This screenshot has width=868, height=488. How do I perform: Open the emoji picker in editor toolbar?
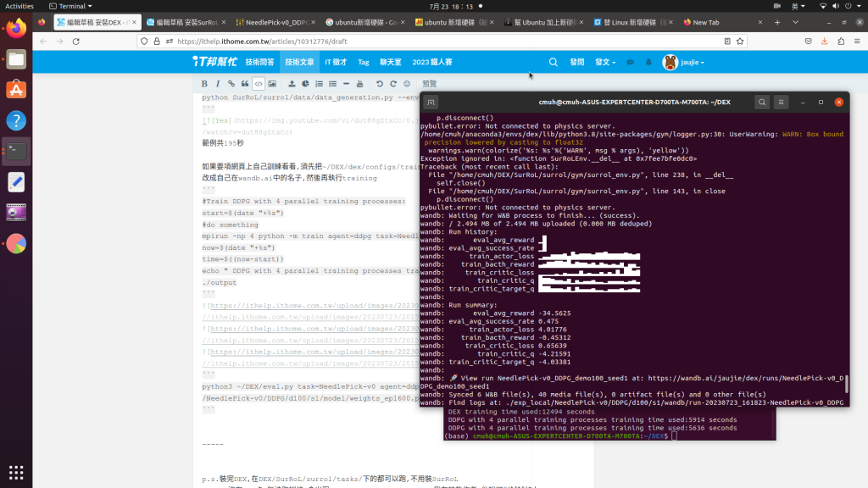(407, 84)
